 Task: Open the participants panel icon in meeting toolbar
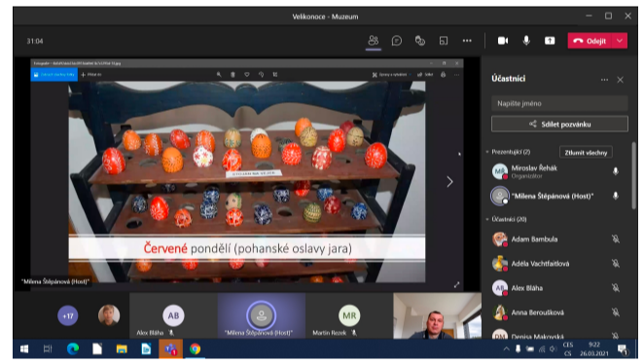tap(373, 41)
